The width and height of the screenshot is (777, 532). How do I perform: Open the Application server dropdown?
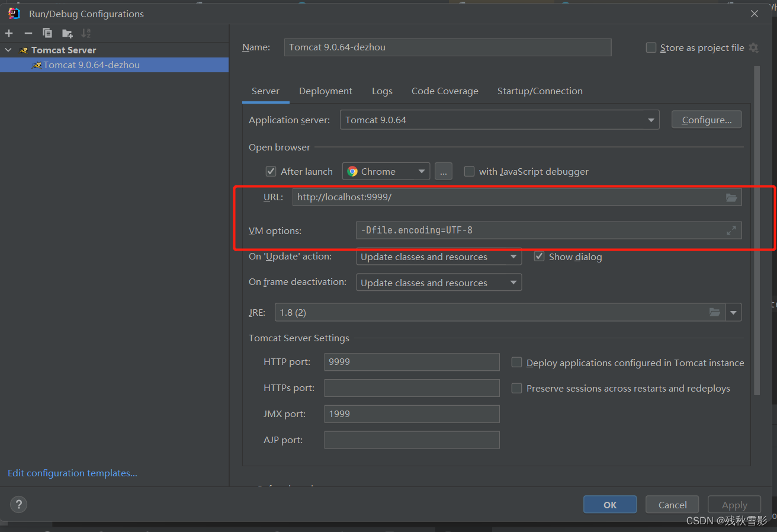[x=499, y=120]
